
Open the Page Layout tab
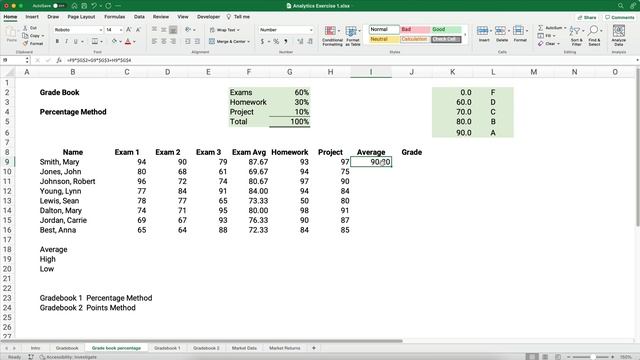pos(81,17)
